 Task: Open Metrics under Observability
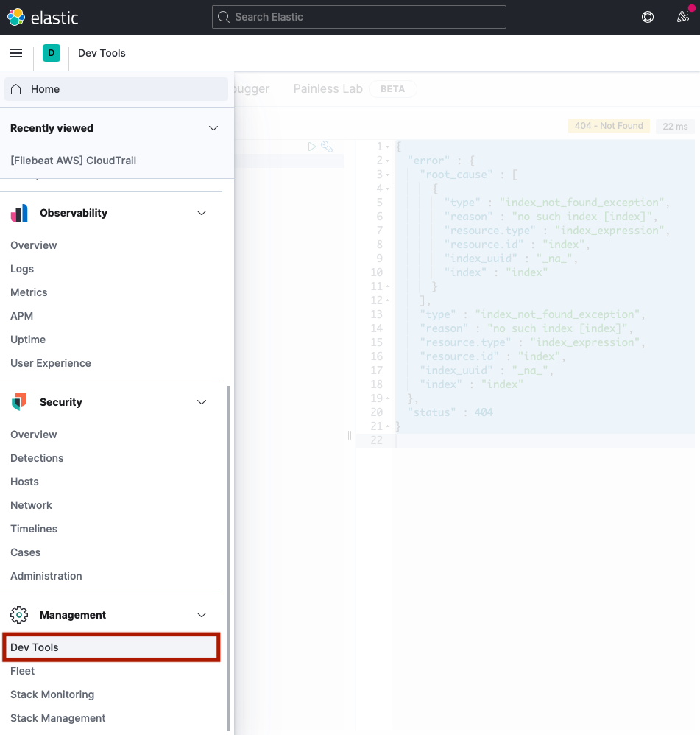[x=29, y=292]
